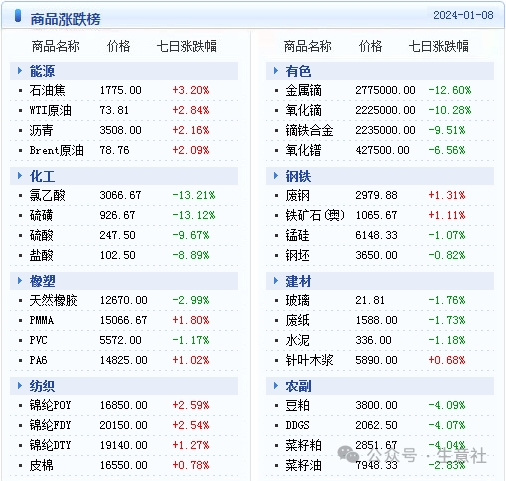The height and width of the screenshot is (481, 506).
Task: Click price 16850.00 of 锦纶POY
Action: [123, 405]
